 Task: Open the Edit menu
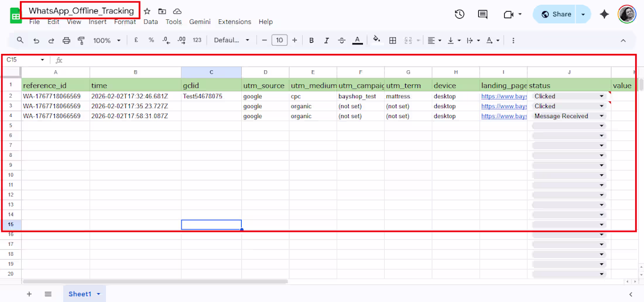pos(53,22)
